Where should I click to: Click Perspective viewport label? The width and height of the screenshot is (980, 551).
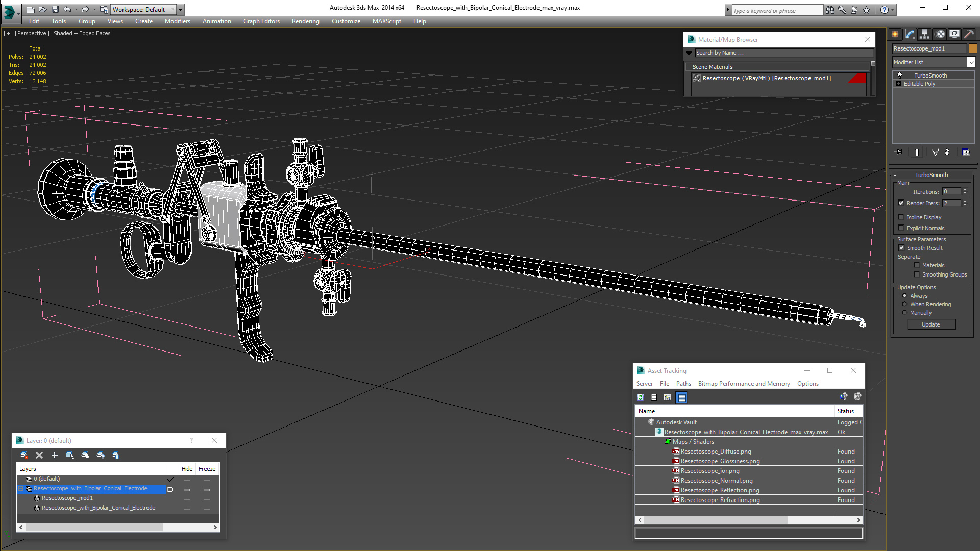point(32,33)
